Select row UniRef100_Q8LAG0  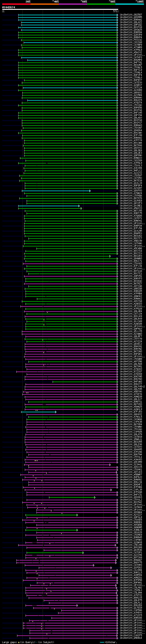pos(131,118)
